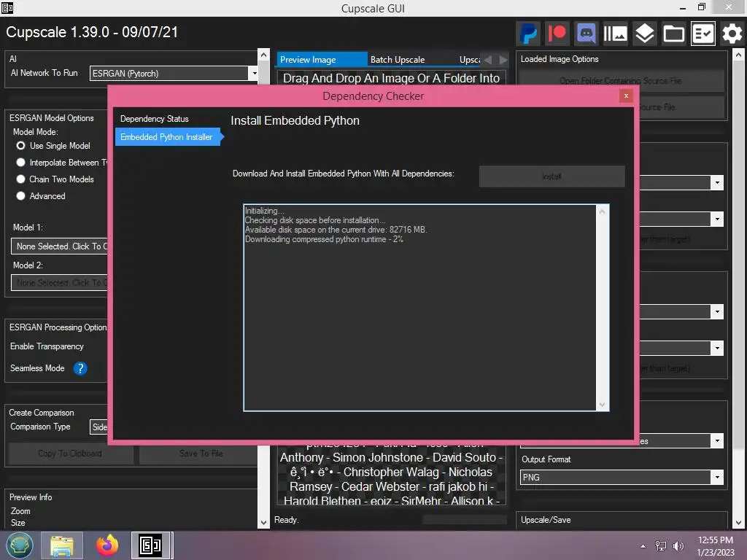Show hidden tray icons arrow
Image resolution: width=747 pixels, height=560 pixels.
(643, 546)
